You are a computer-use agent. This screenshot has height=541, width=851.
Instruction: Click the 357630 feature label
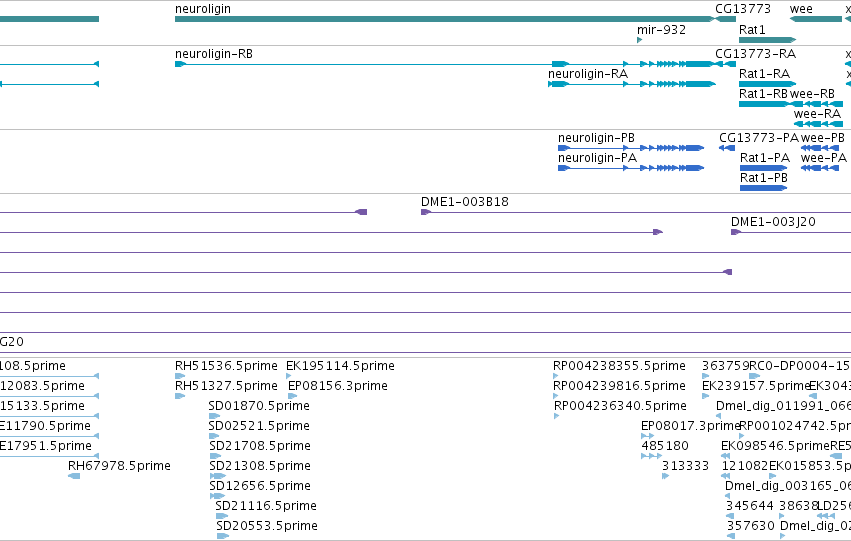[x=751, y=526]
